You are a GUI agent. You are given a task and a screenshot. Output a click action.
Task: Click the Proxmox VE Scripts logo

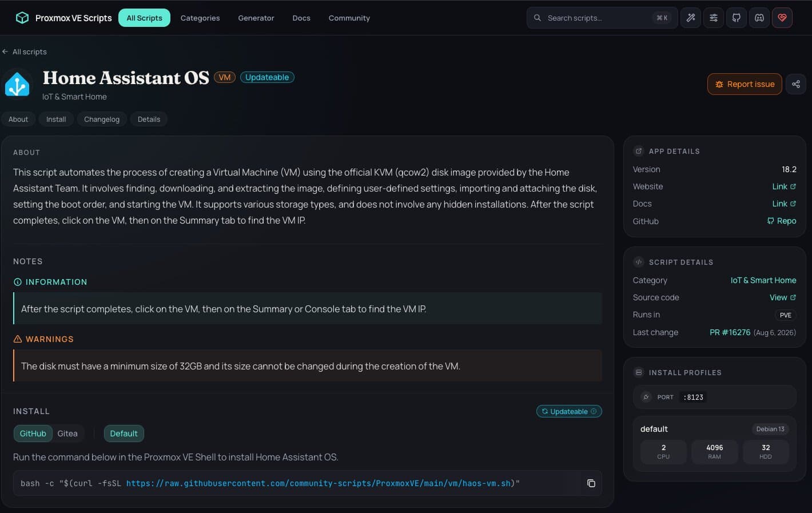tap(63, 18)
